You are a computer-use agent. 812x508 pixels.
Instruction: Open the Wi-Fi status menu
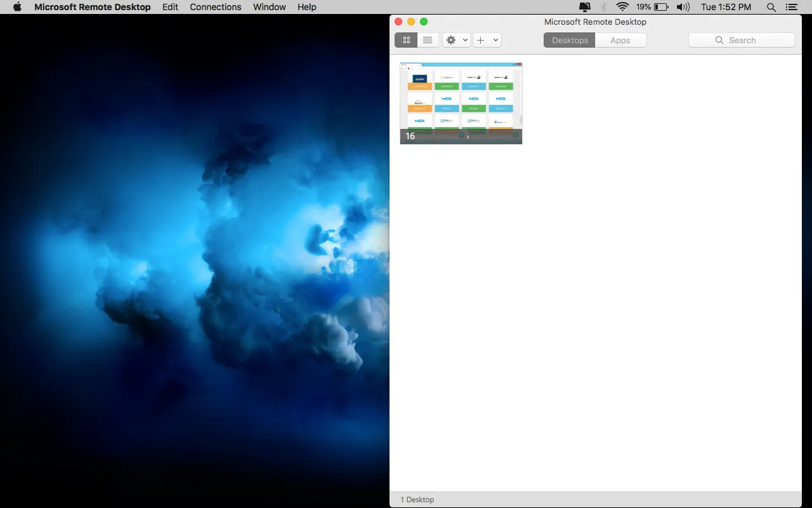[x=622, y=7]
